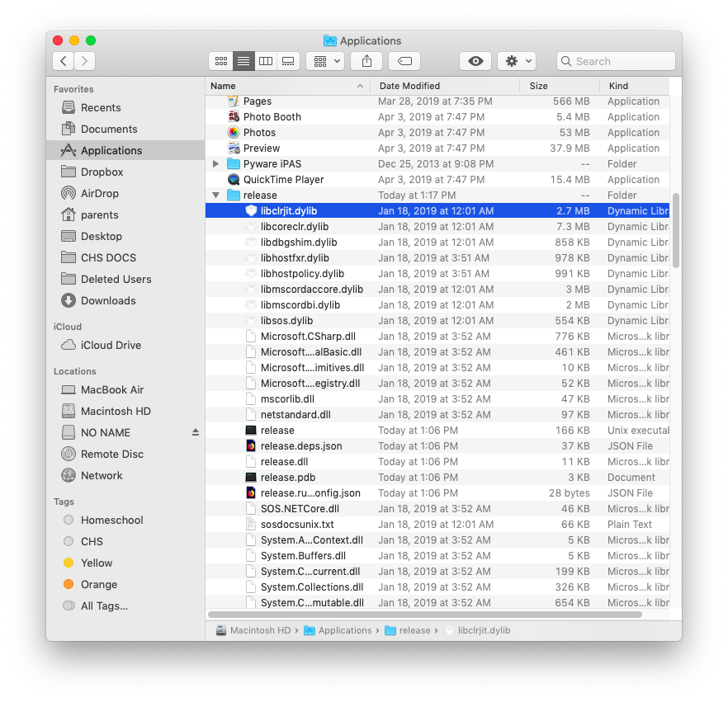Open Applications from the breadcrumb path bar

click(342, 629)
